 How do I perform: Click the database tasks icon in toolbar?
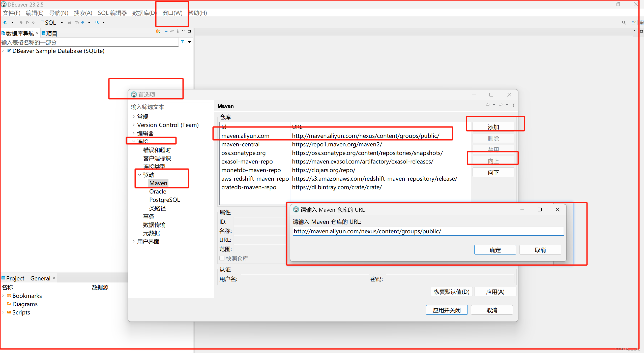pyautogui.click(x=82, y=23)
